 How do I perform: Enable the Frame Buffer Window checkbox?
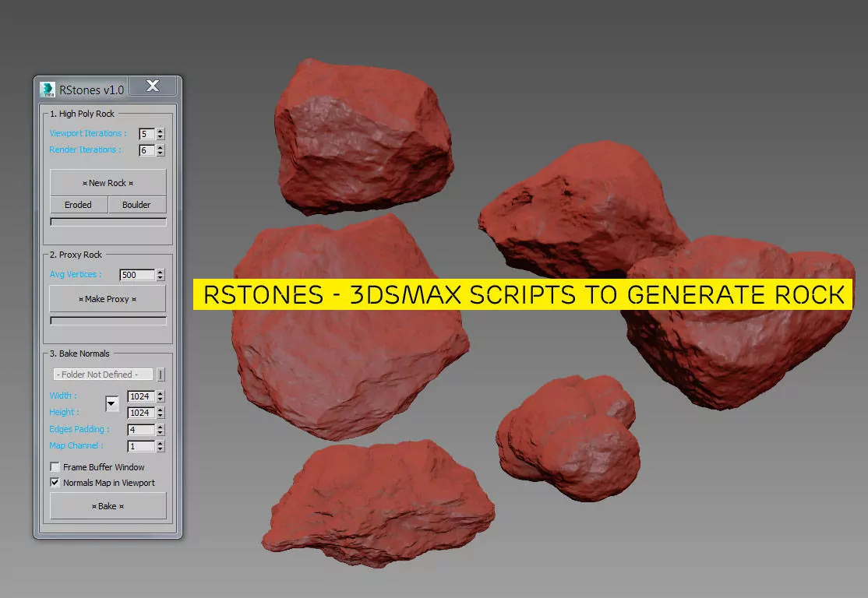click(55, 467)
